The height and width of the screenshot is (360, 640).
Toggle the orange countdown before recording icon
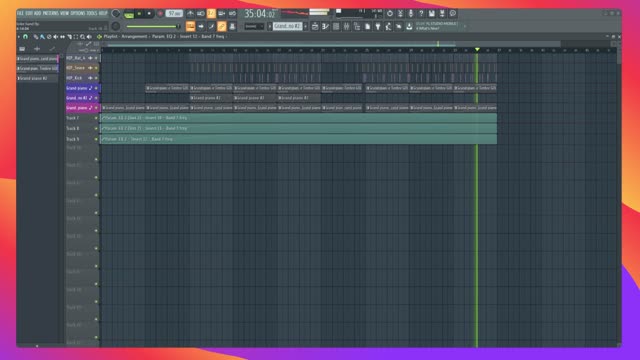[211, 13]
